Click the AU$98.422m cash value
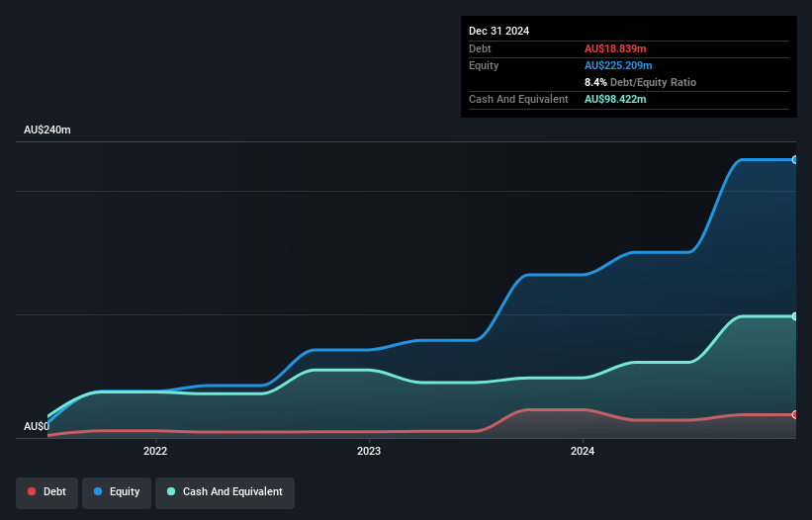 tap(615, 99)
